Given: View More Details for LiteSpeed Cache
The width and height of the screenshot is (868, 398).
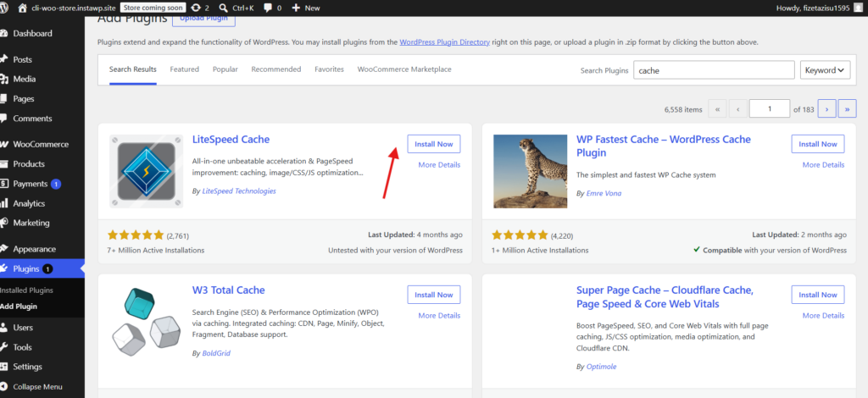Looking at the screenshot, I should pyautogui.click(x=439, y=165).
